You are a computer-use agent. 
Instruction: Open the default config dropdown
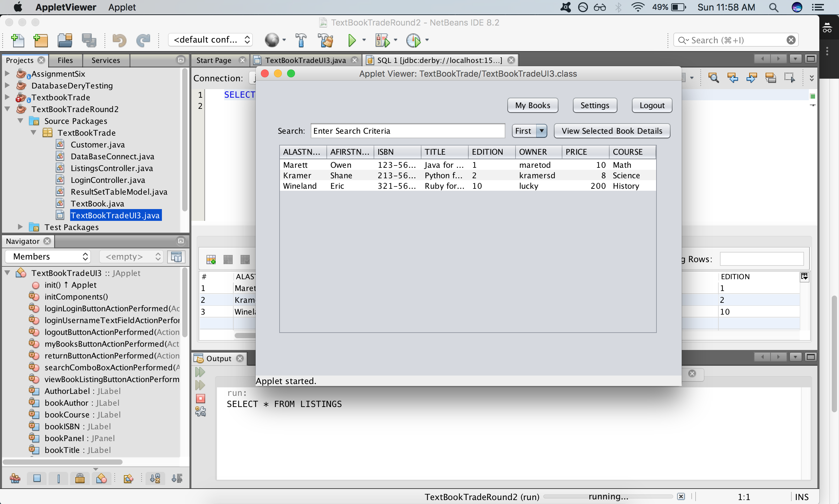coord(211,40)
